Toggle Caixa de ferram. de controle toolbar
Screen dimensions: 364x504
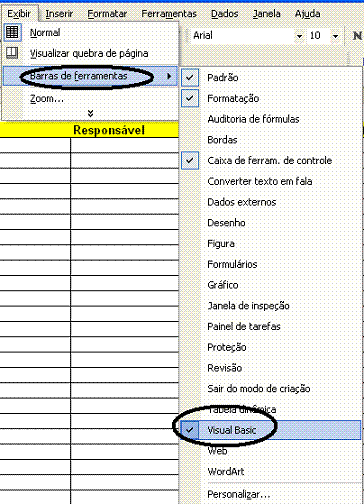click(271, 160)
